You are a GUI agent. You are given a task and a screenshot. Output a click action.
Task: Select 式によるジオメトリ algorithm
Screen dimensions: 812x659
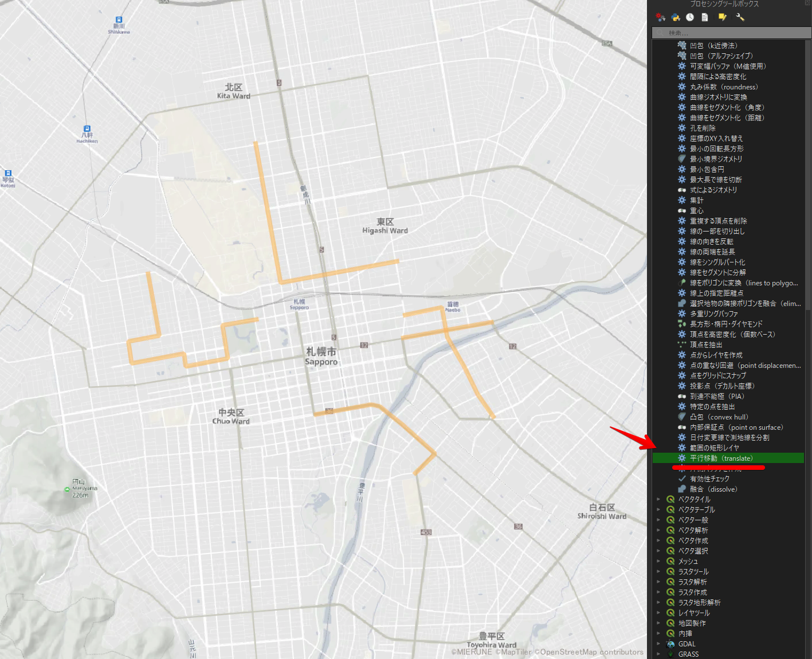pyautogui.click(x=713, y=190)
